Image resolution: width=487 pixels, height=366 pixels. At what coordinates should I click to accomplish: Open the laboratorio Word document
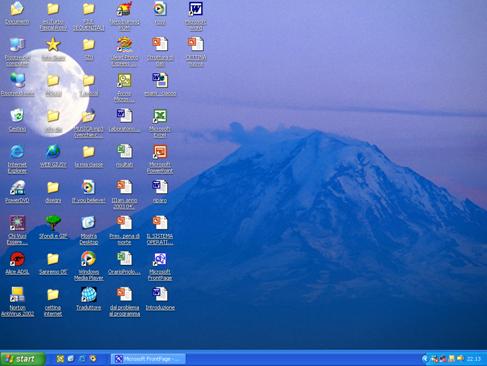click(124, 116)
